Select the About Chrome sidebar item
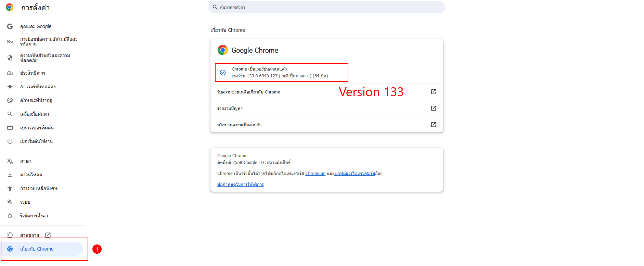 click(42, 249)
